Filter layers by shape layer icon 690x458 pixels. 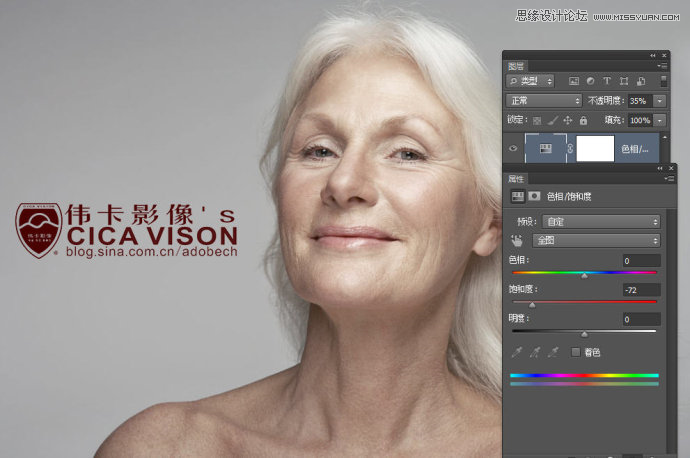[x=624, y=81]
